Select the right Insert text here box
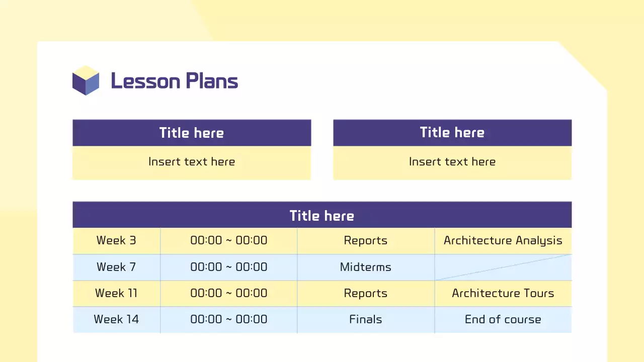Viewport: 644px width, 362px height. [x=452, y=162]
